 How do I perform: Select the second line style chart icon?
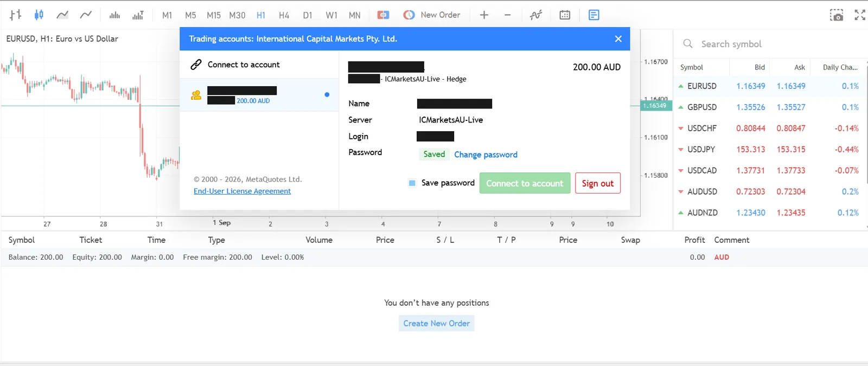coord(86,15)
